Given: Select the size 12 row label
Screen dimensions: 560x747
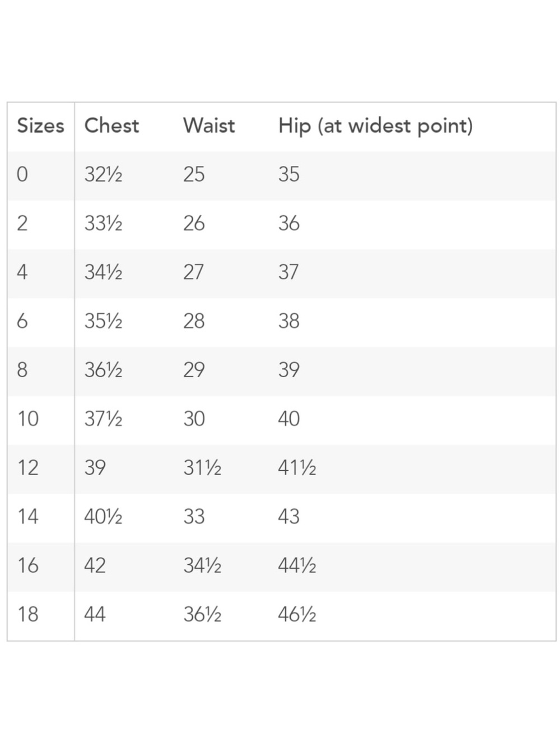Looking at the screenshot, I should pyautogui.click(x=28, y=467).
